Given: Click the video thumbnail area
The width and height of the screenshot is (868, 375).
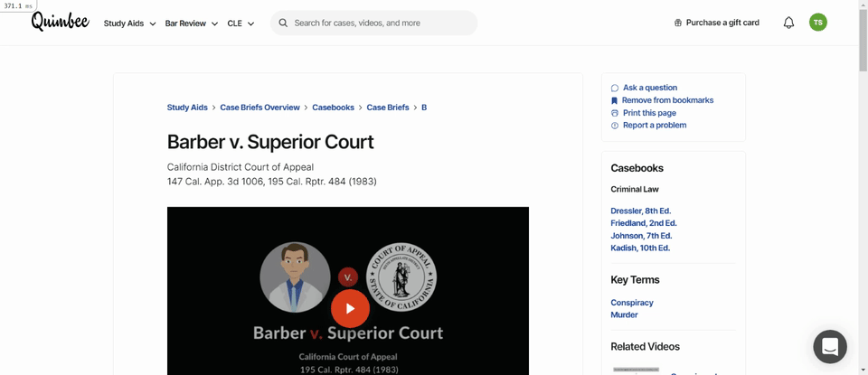Looking at the screenshot, I should click(347, 291).
